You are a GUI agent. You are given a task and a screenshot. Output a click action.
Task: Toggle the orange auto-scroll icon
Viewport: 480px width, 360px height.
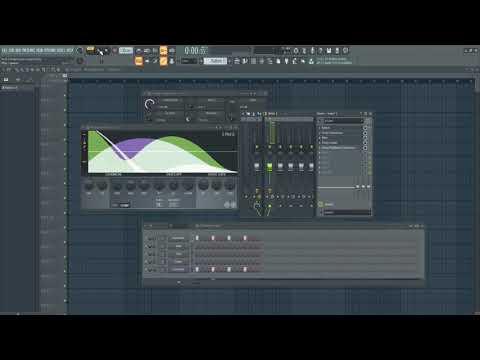[163, 61]
